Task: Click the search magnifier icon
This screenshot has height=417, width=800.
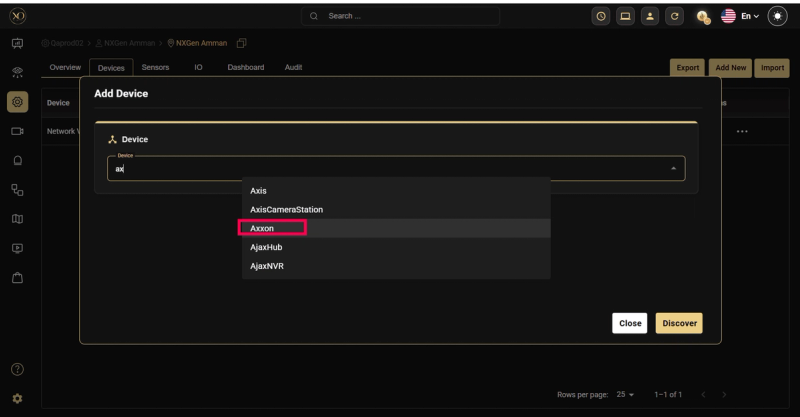Action: (x=314, y=16)
